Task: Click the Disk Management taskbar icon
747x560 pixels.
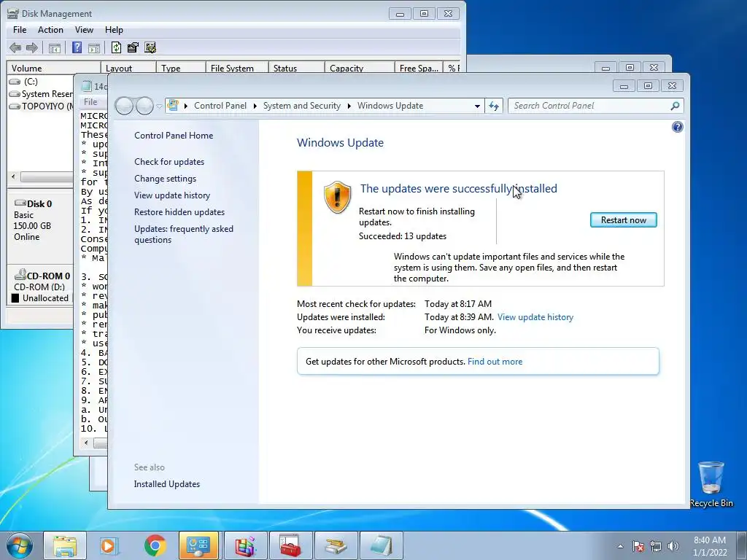Action: [336, 545]
